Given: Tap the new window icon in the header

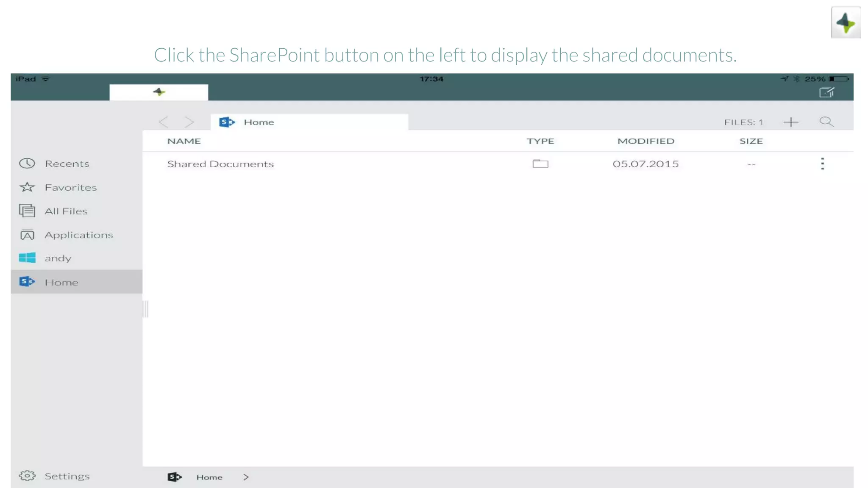Looking at the screenshot, I should click(x=826, y=92).
